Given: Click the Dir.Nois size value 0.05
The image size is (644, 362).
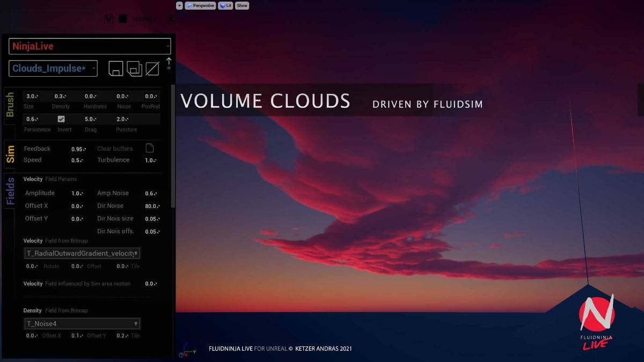Looking at the screenshot, I should 152,219.
